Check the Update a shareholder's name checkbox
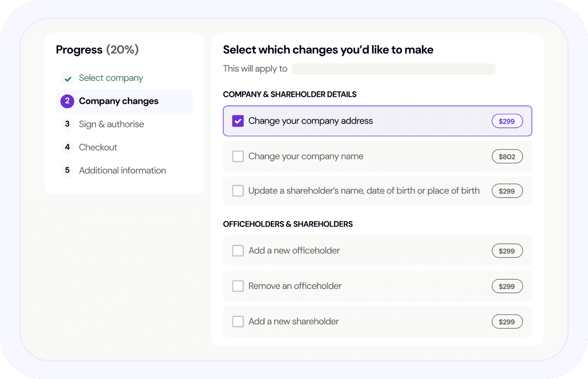The image size is (588, 379). click(238, 191)
